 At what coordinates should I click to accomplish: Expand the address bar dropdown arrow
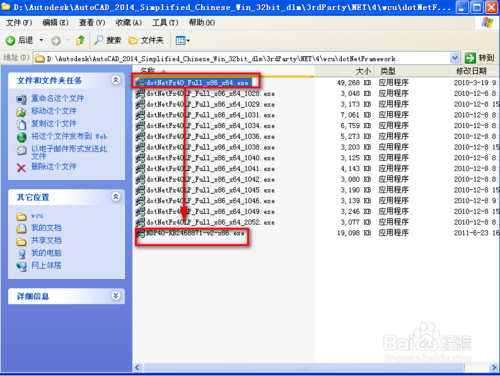455,58
